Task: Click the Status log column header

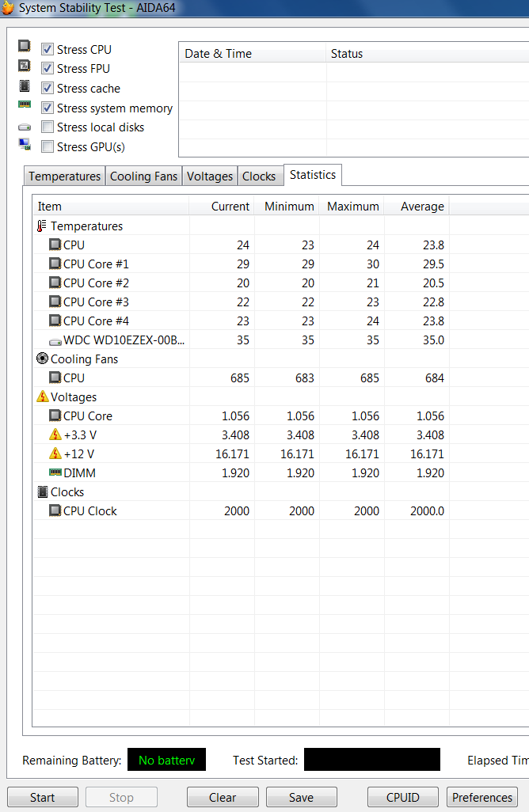Action: click(x=428, y=53)
